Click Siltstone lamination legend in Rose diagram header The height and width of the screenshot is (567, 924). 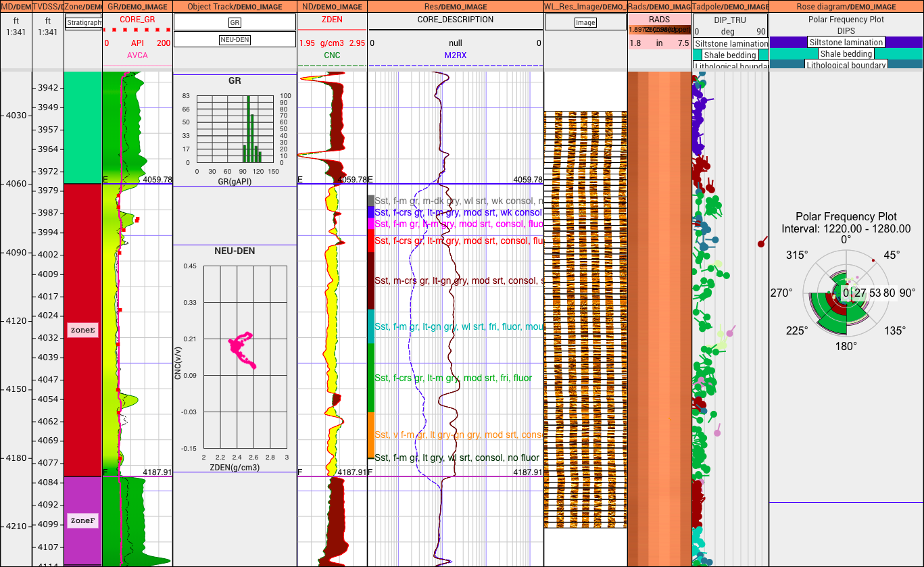pyautogui.click(x=846, y=42)
